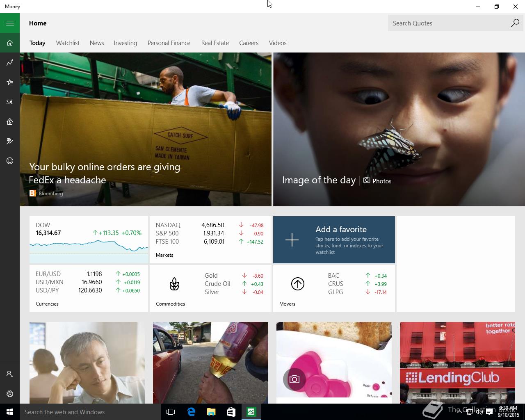Open the Currencies icon in sidebar
The image size is (525, 420).
(10, 102)
